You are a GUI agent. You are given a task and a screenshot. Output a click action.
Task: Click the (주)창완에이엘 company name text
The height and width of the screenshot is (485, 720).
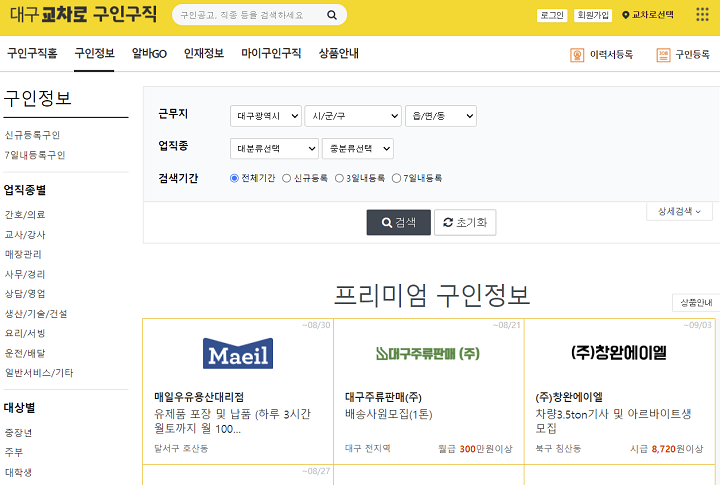coord(569,397)
